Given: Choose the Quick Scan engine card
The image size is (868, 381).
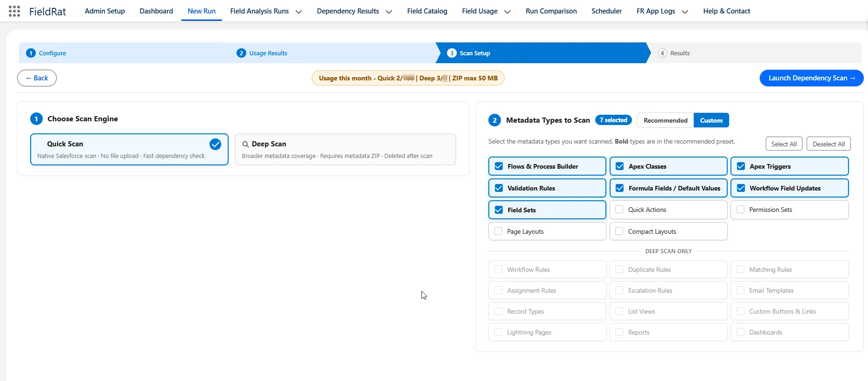Looking at the screenshot, I should pyautogui.click(x=129, y=150).
